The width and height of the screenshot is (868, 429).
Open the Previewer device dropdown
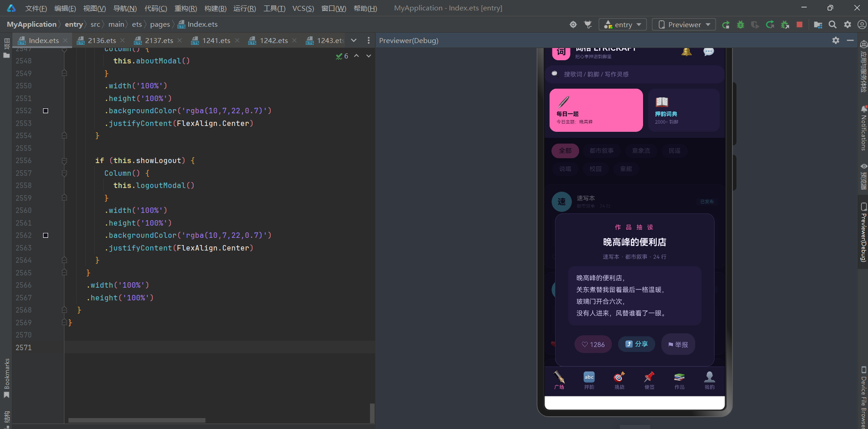(x=684, y=24)
